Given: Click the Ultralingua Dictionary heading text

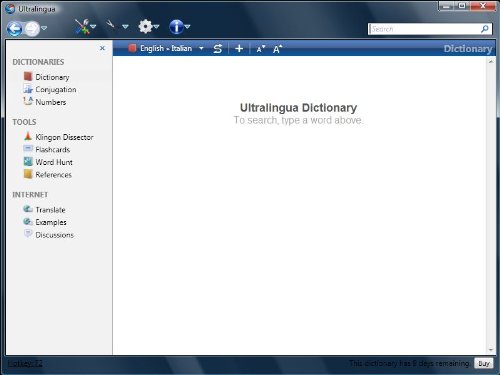Looking at the screenshot, I should coord(298,108).
